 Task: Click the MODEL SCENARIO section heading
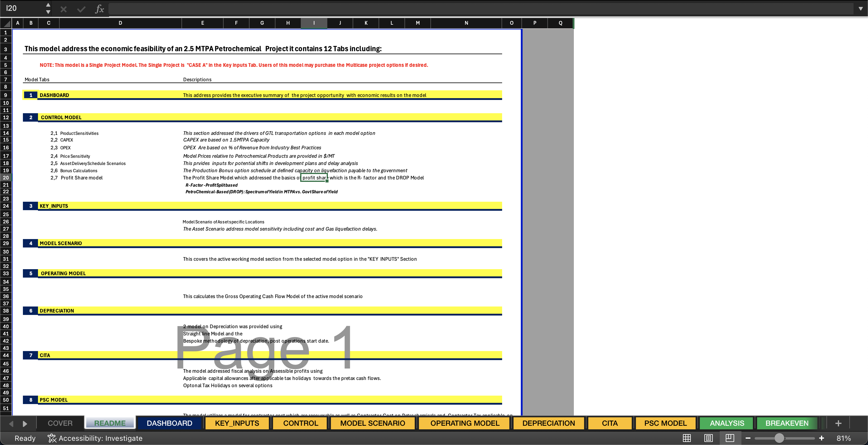click(x=61, y=243)
